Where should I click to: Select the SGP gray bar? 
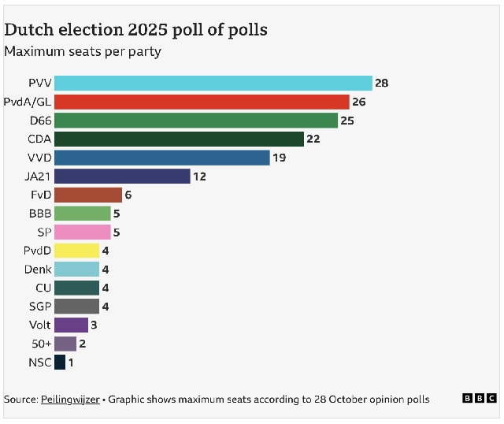coord(76,307)
